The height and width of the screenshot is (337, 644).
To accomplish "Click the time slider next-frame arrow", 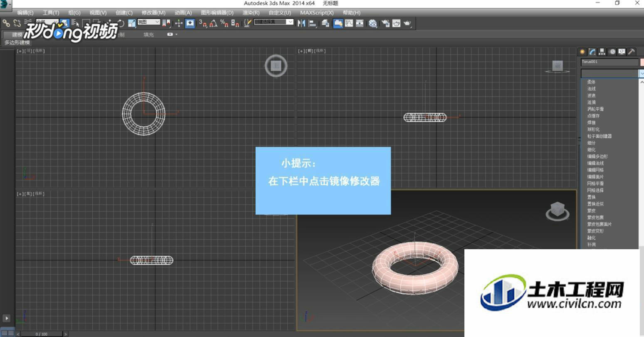I will point(65,334).
